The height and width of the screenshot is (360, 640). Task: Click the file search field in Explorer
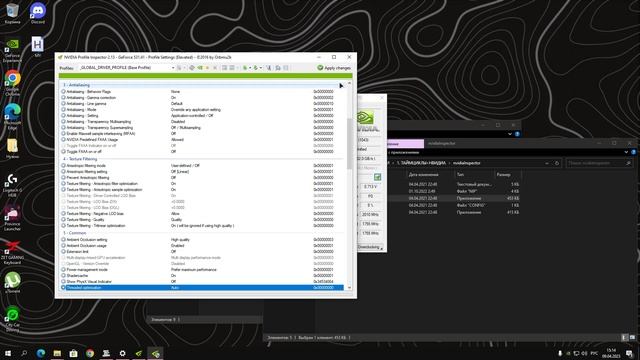click(599, 163)
